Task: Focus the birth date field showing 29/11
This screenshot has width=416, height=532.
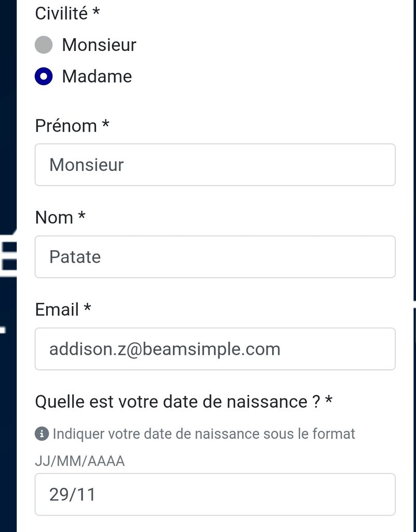Action: pyautogui.click(x=215, y=495)
